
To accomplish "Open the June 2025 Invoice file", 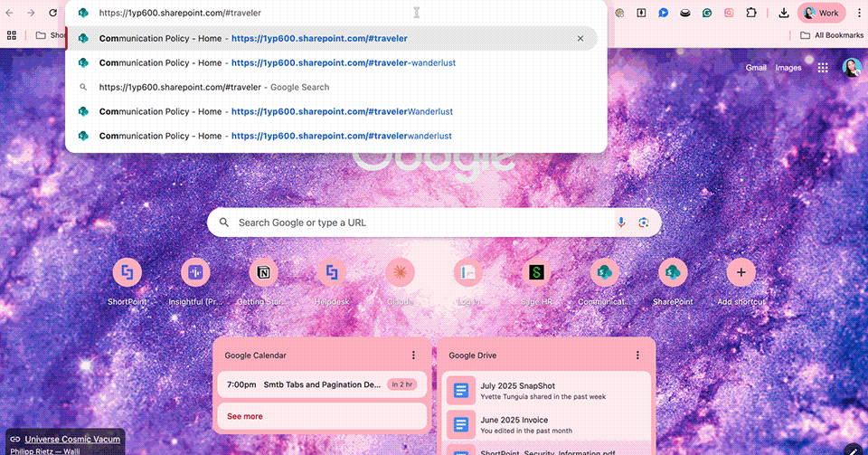I will pos(546,424).
